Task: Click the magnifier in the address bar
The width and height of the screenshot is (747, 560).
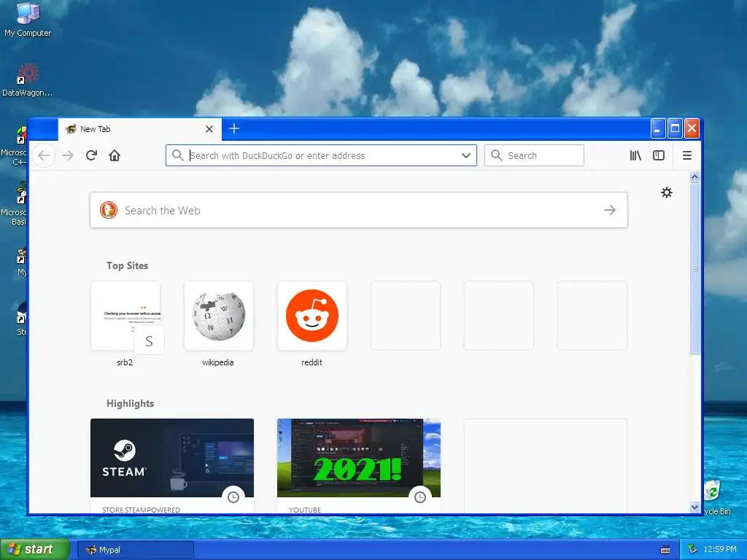Action: 178,155
